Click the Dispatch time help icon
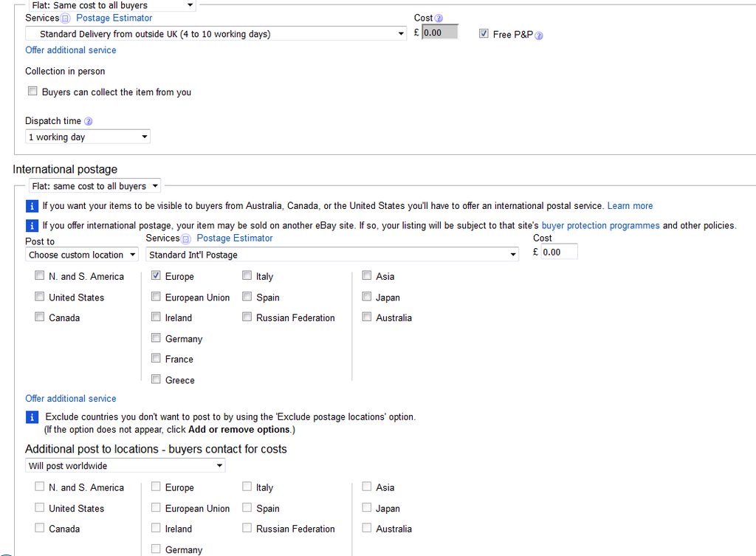 coord(89,121)
